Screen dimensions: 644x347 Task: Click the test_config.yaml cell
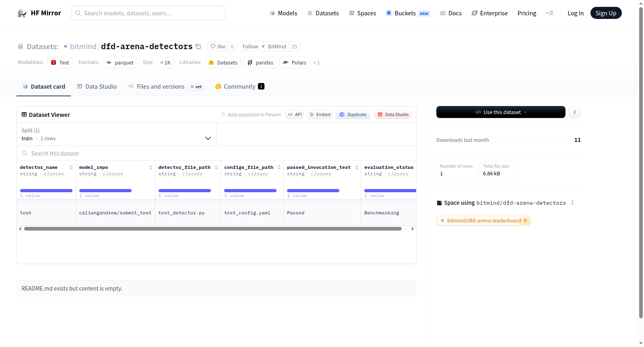point(252,213)
